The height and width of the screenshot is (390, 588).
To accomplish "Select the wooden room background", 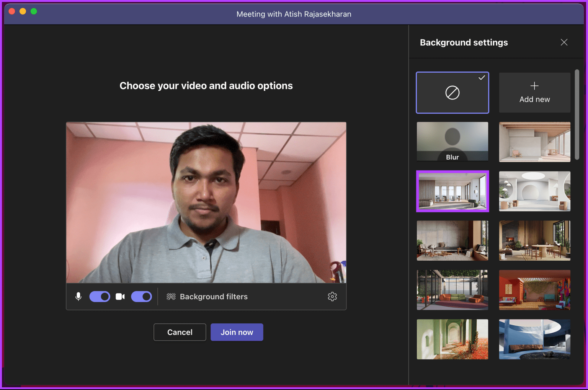I will point(535,142).
